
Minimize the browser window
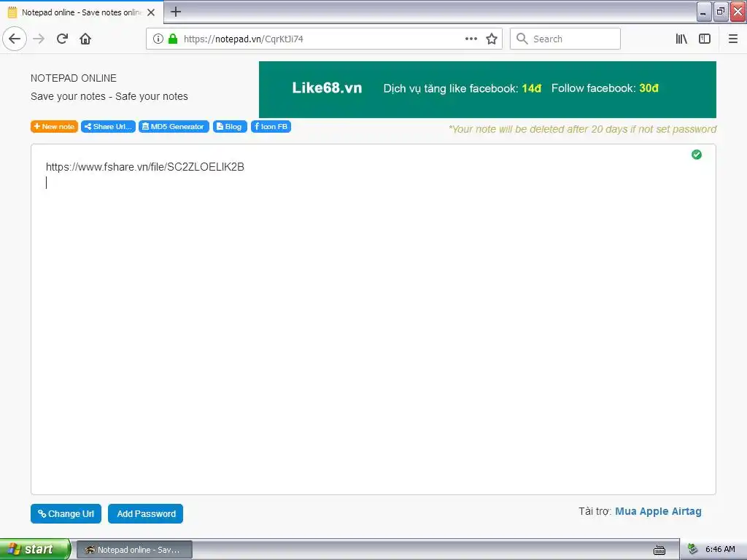(704, 12)
